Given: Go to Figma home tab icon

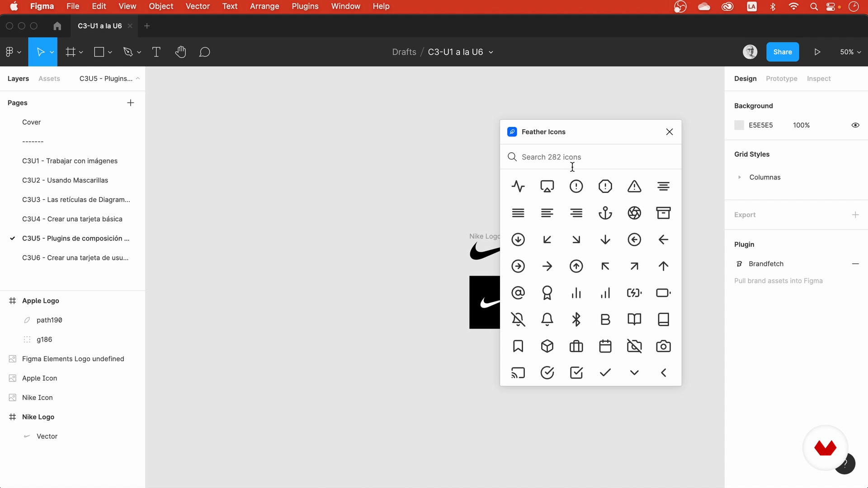Looking at the screenshot, I should coord(57,26).
